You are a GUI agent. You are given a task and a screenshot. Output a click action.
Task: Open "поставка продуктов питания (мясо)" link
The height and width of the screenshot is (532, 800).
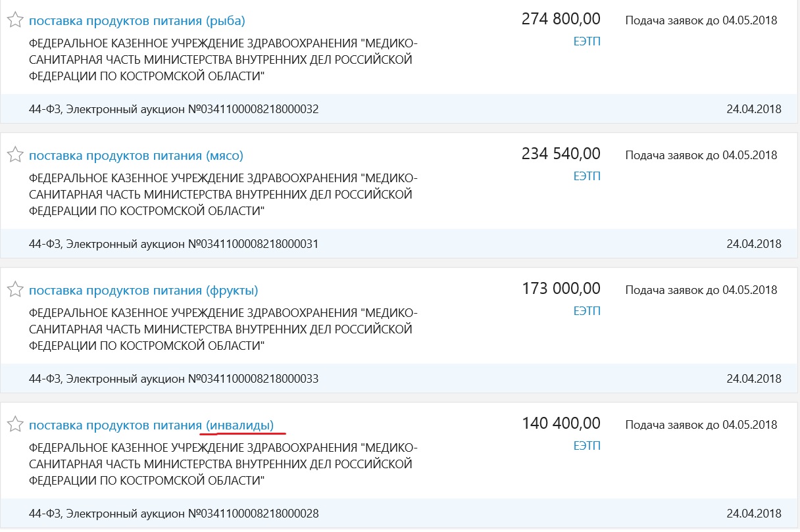[136, 156]
